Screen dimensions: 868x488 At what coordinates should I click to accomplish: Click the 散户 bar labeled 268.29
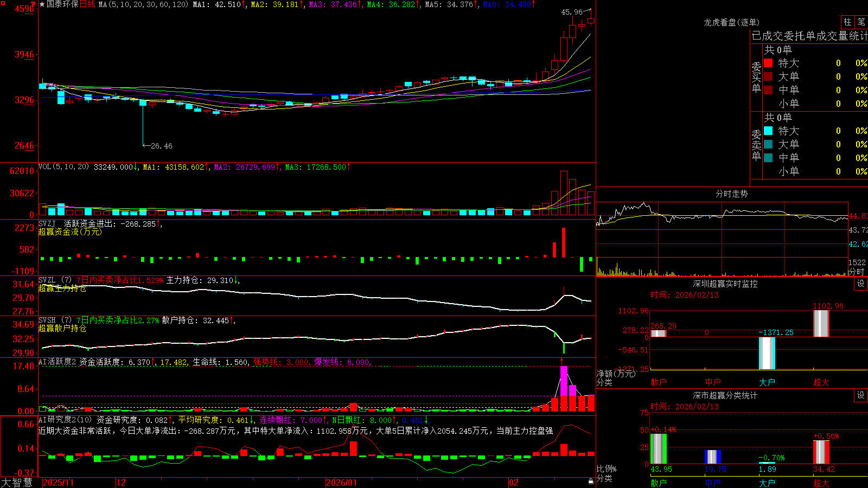pyautogui.click(x=659, y=333)
